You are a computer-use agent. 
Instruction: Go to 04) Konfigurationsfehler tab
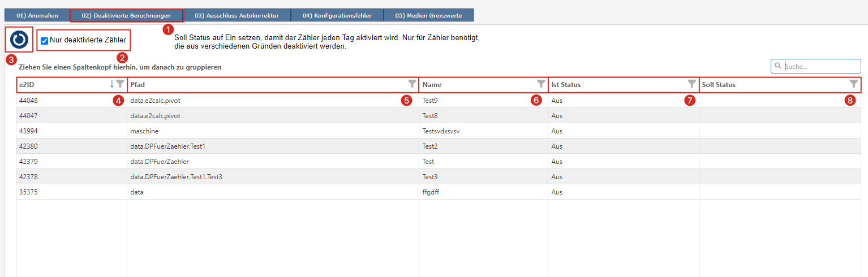[x=337, y=15]
